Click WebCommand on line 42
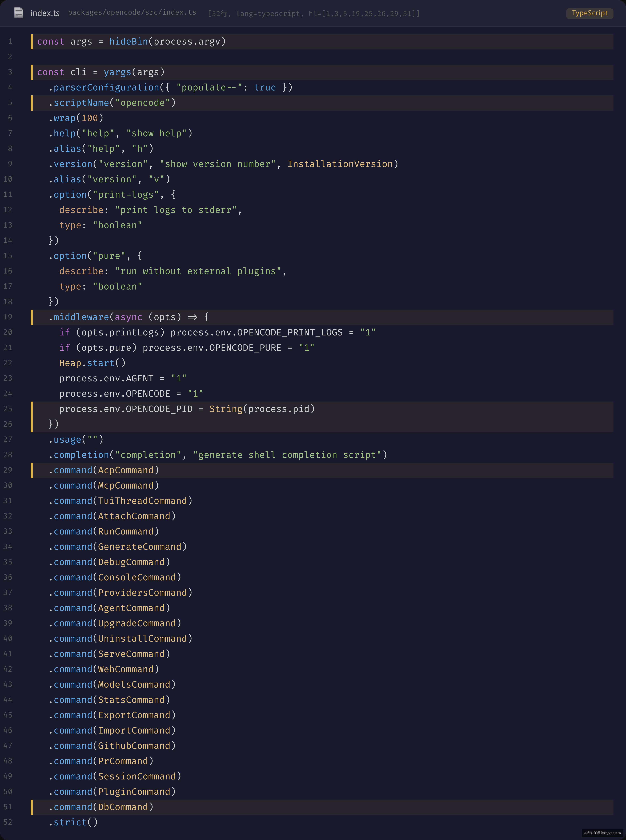626x840 pixels. tap(126, 669)
